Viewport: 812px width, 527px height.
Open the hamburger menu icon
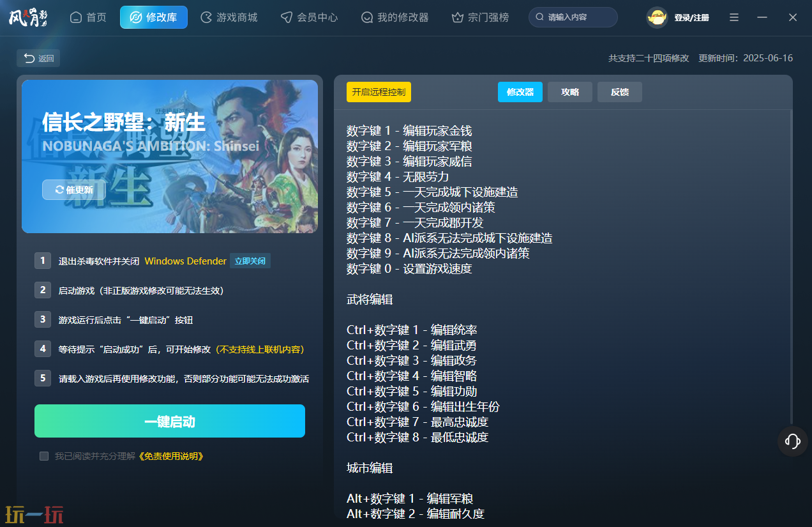click(734, 17)
